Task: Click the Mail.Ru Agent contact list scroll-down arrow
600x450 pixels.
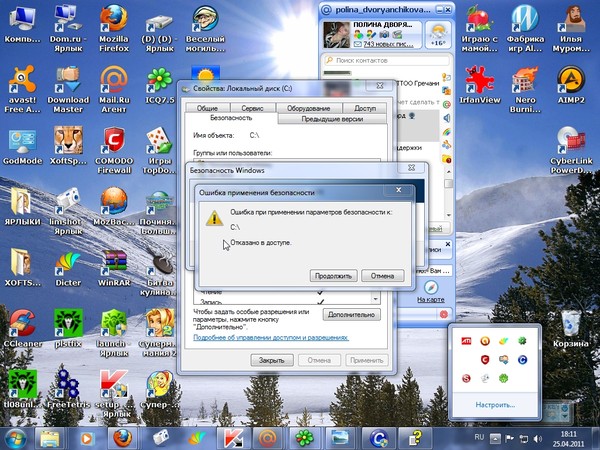Action: click(x=448, y=216)
